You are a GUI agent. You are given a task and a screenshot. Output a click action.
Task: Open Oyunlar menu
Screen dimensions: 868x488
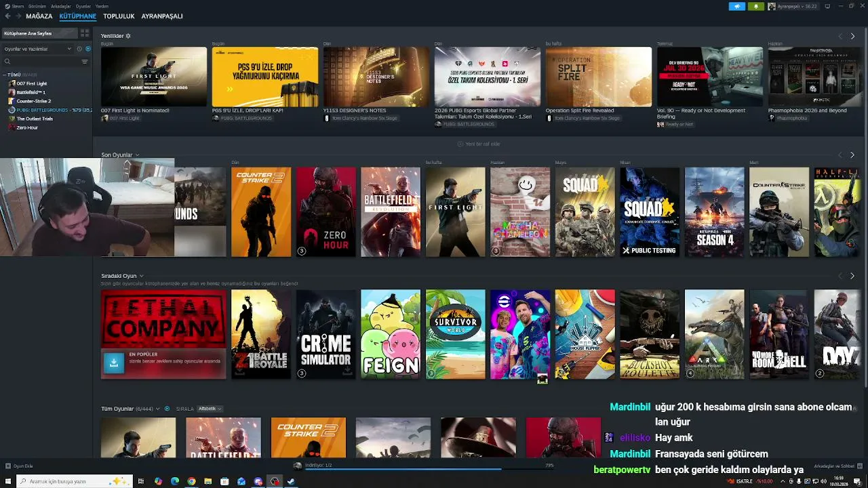83,6
